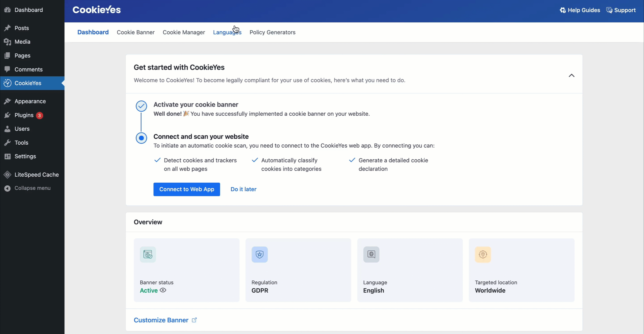Click the Tools wrench icon

click(8, 143)
